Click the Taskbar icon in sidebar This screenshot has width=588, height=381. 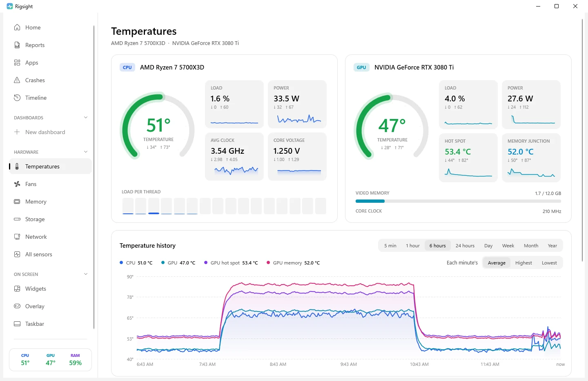[x=17, y=324]
